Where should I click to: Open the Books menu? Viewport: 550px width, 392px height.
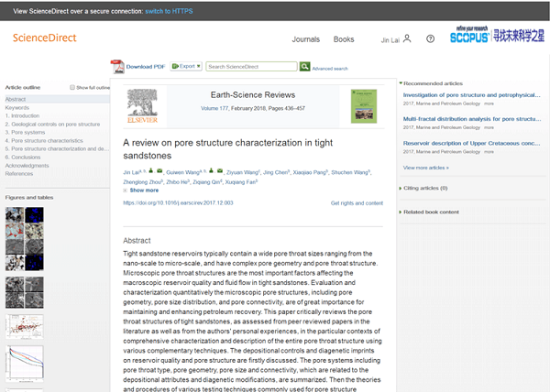344,39
